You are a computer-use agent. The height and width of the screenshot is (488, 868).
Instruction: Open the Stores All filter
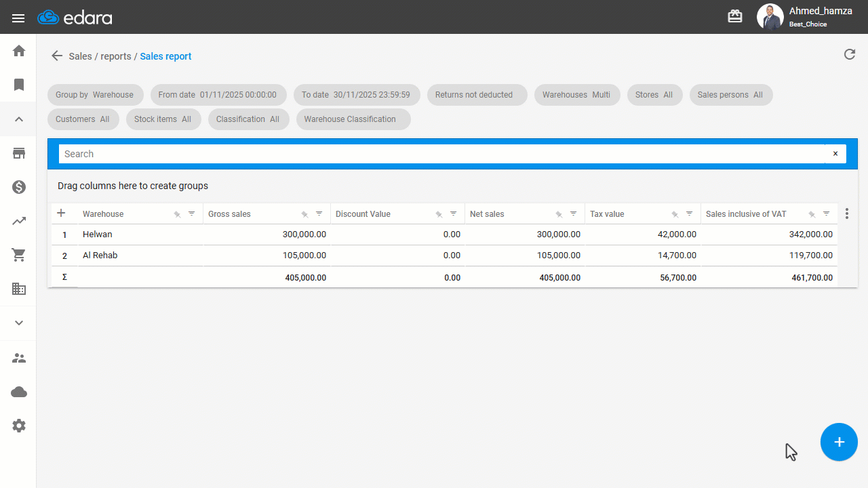coord(654,95)
